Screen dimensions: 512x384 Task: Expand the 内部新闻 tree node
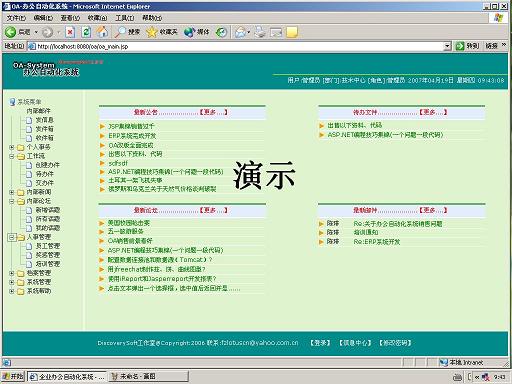tap(12, 192)
